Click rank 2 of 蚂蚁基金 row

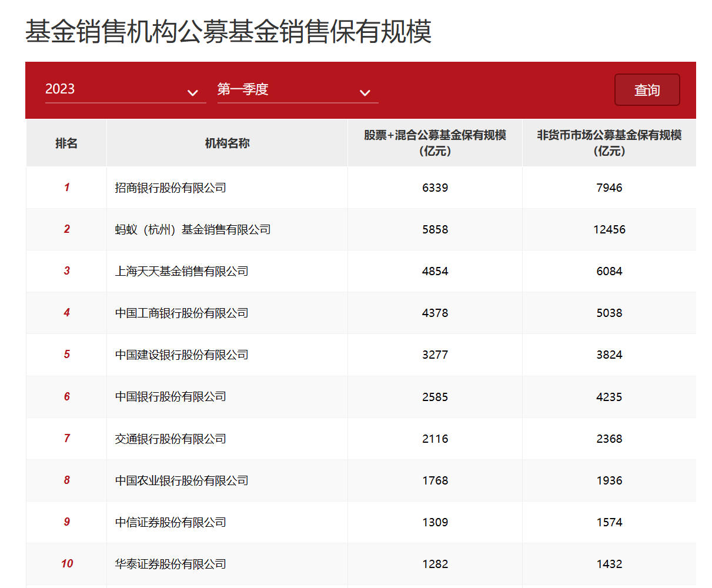[66, 229]
